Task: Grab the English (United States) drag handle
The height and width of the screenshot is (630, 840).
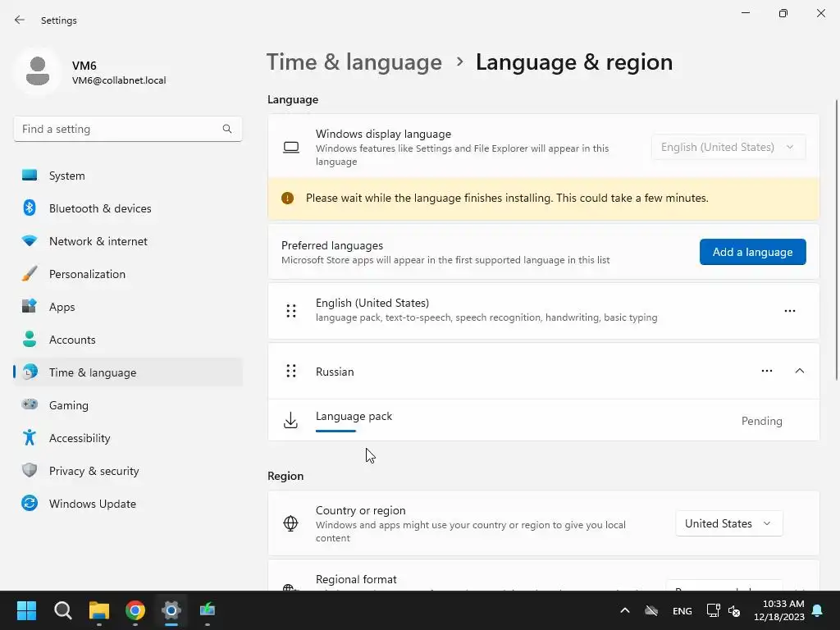Action: pos(291,311)
